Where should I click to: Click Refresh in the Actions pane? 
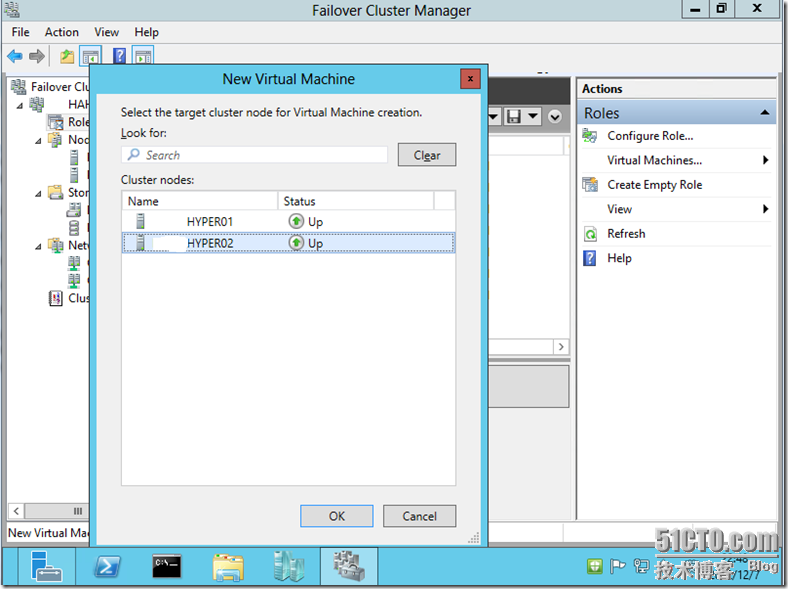(626, 234)
